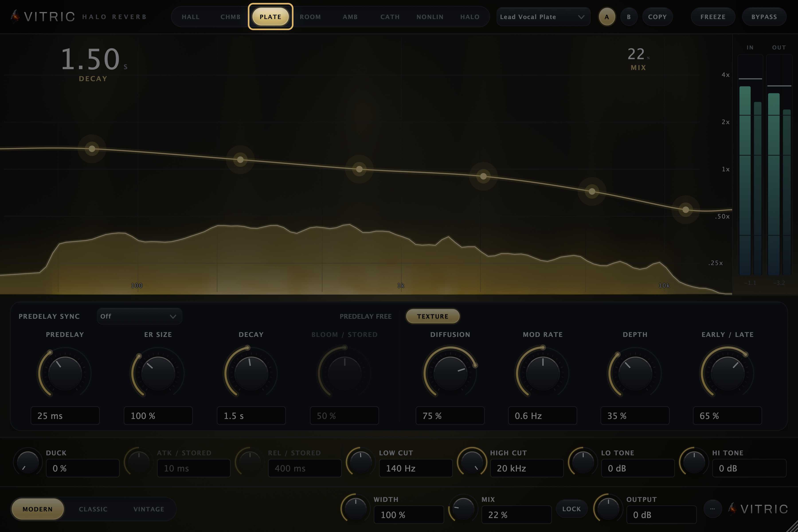Screen dimensions: 798x532
Task: Switch to preset slot B
Action: [629, 17]
